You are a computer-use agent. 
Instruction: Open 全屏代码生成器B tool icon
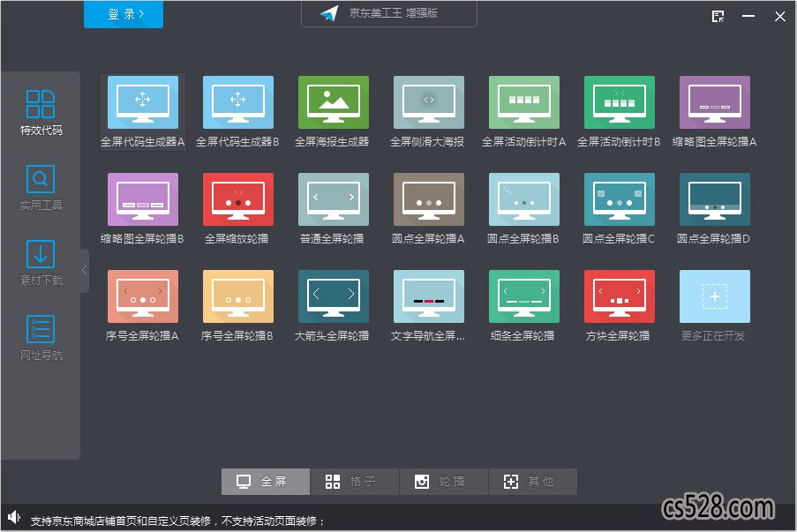(x=238, y=102)
